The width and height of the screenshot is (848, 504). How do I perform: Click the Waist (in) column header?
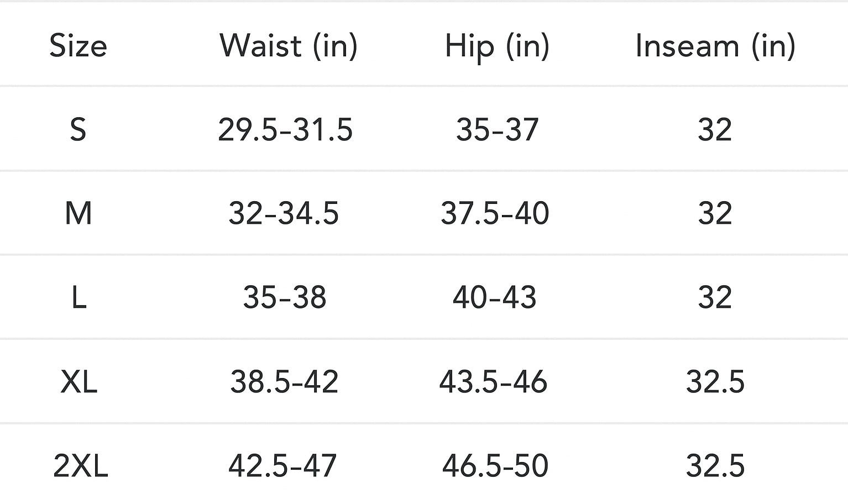point(289,45)
